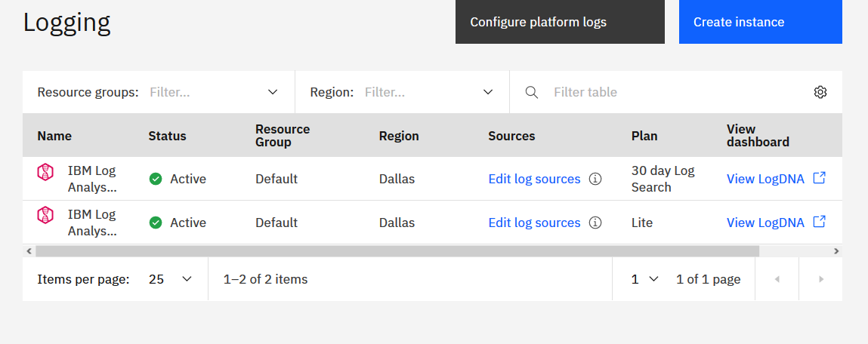This screenshot has width=868, height=344.
Task: Click the Sources column header
Action: tap(511, 136)
